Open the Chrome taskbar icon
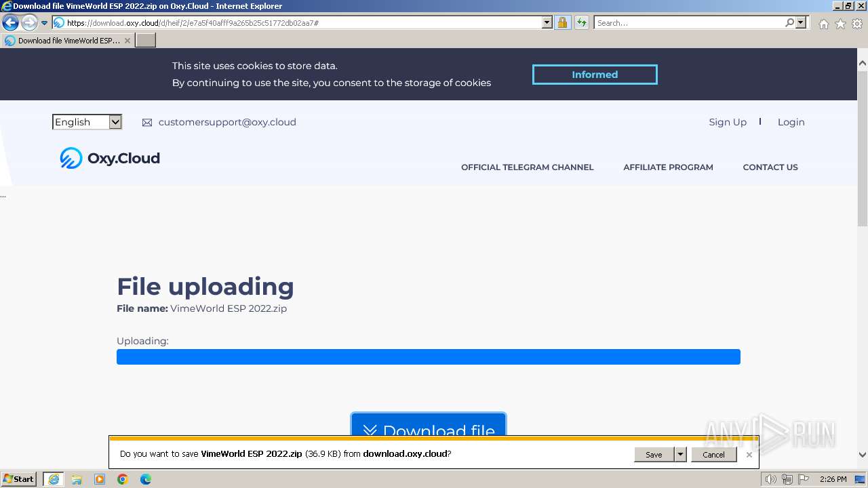The height and width of the screenshot is (488, 868). click(x=123, y=479)
